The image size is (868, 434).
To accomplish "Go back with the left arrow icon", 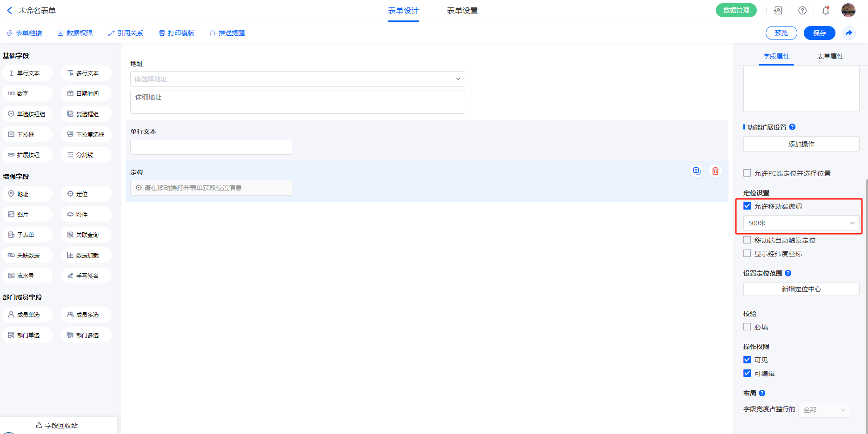I will pos(9,10).
